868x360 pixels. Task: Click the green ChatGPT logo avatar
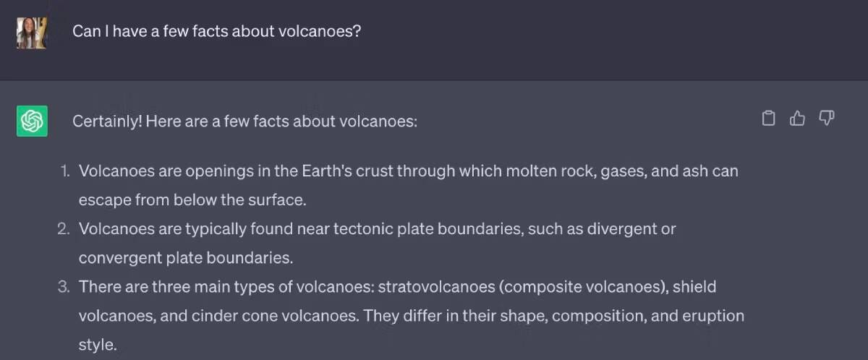pos(32,121)
